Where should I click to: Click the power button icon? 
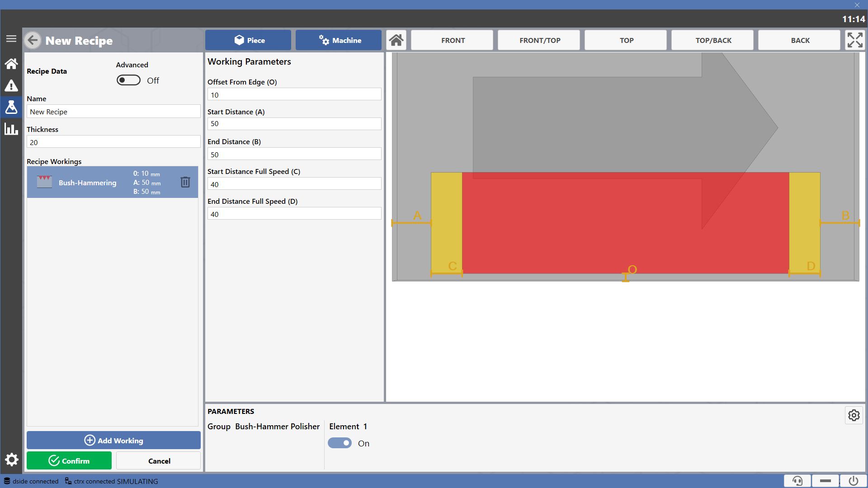tap(854, 481)
